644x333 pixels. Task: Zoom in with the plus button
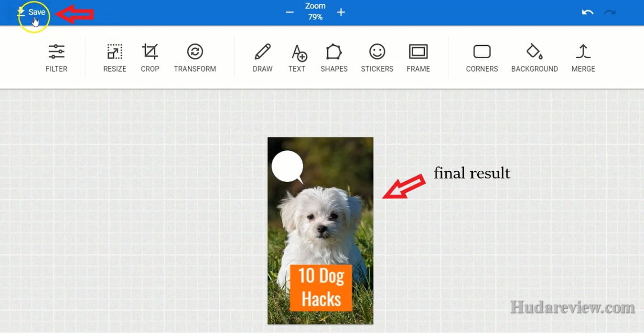[x=341, y=12]
